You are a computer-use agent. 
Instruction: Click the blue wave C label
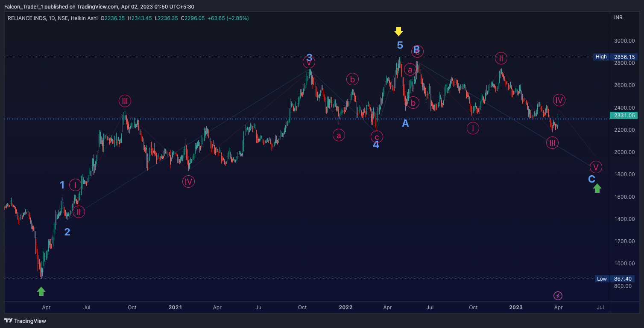[x=591, y=179]
